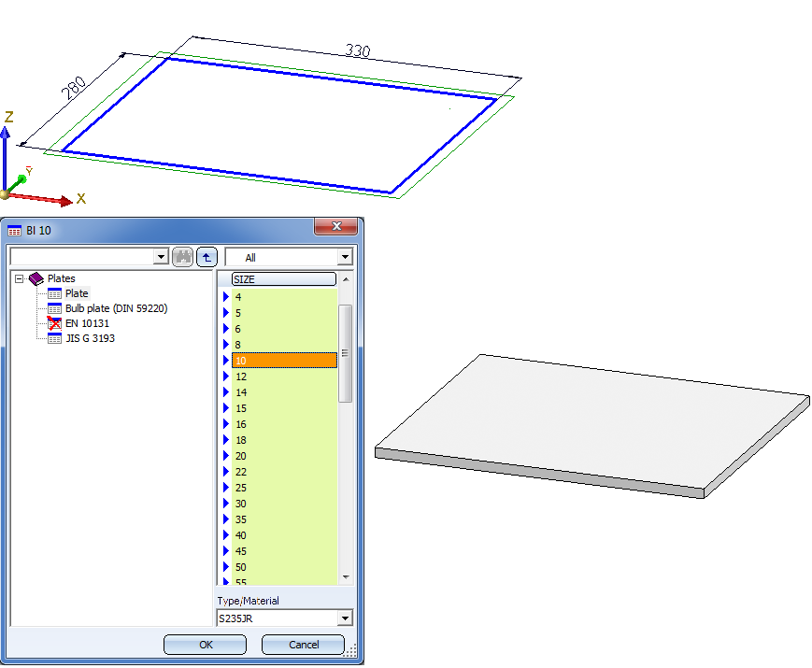Click the OK button
This screenshot has width=812, height=668.
tap(205, 645)
